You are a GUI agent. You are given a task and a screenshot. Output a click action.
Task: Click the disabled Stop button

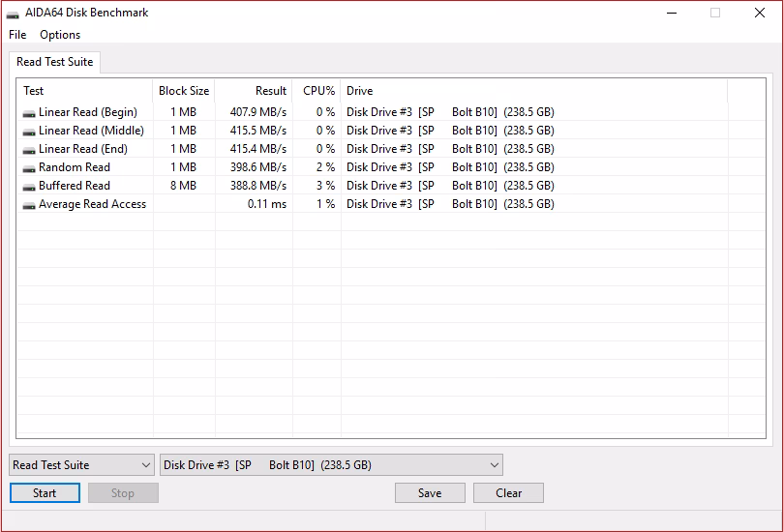123,493
